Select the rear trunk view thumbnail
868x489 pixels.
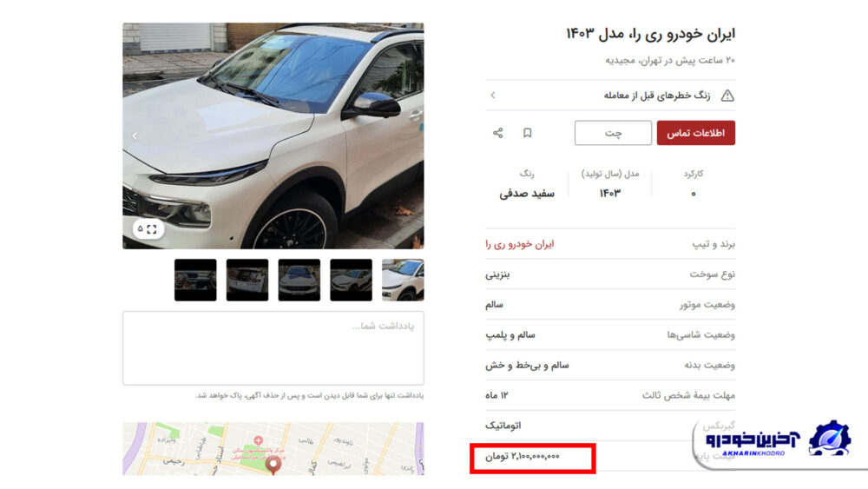247,281
